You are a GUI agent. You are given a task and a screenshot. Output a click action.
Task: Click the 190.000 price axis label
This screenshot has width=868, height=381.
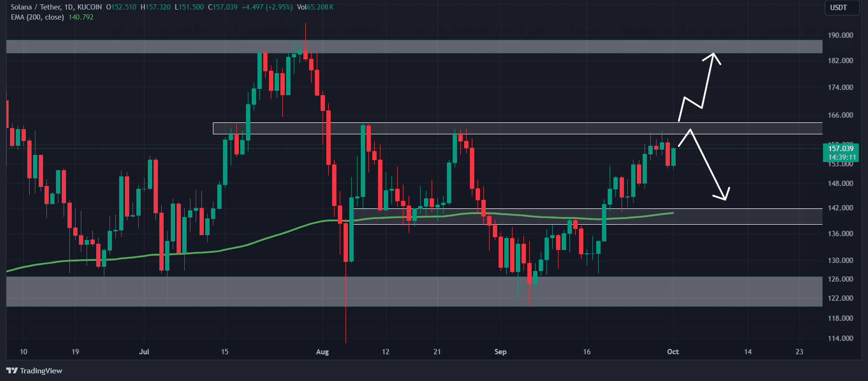coord(840,35)
